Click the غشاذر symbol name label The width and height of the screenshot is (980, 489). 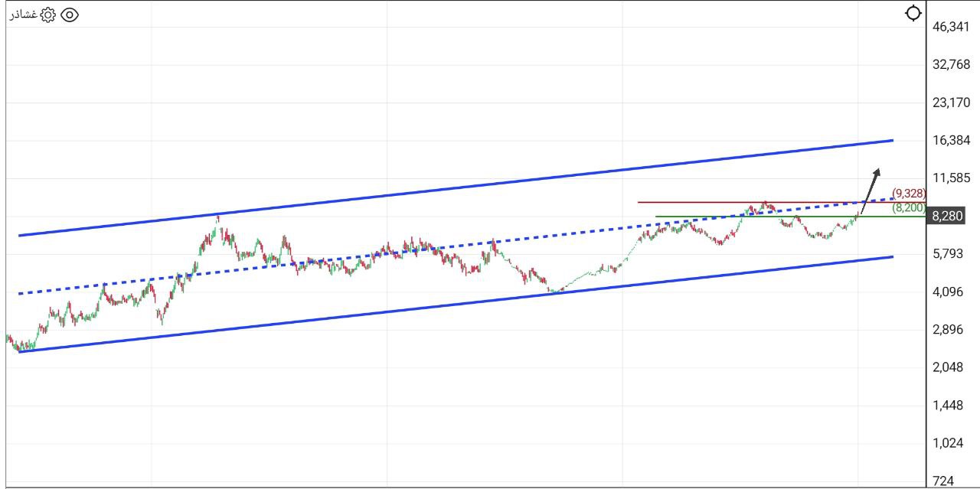23,15
